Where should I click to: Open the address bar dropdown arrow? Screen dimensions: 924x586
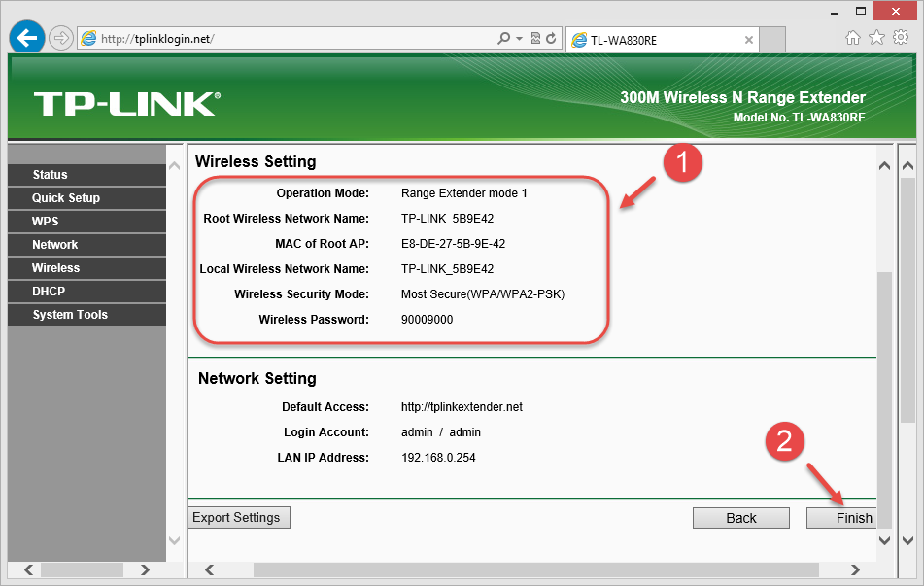coord(519,39)
